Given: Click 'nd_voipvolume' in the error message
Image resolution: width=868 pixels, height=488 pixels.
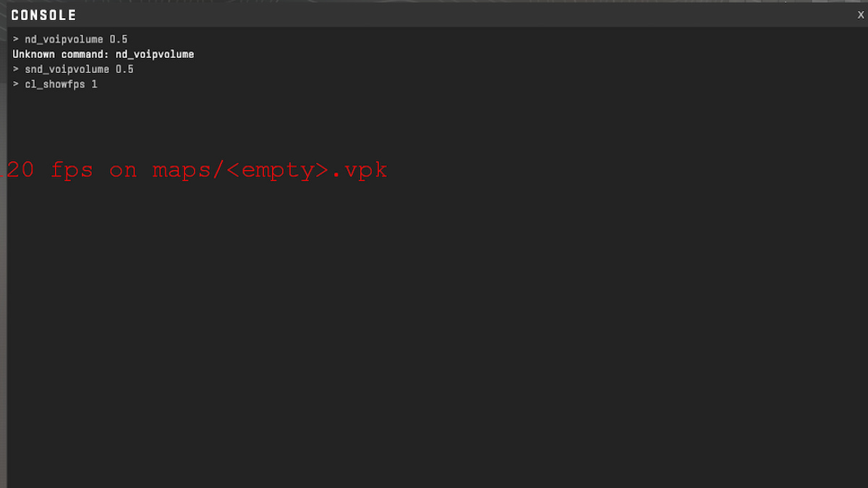Looking at the screenshot, I should (155, 54).
